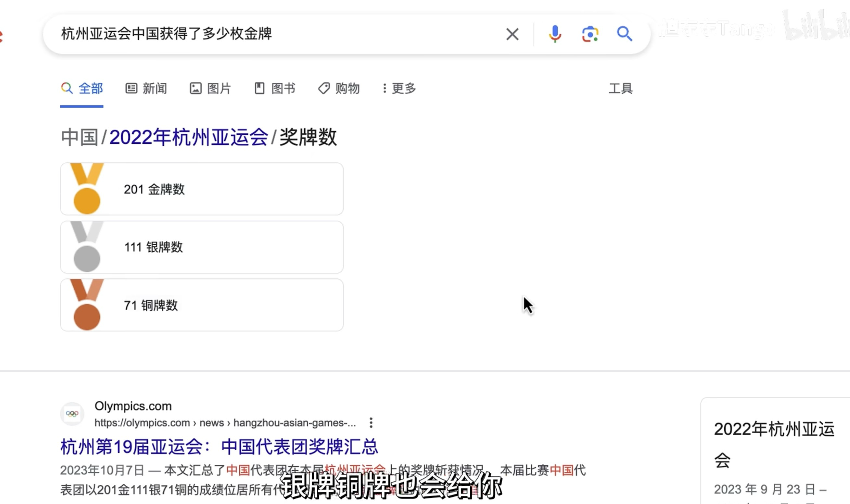
Task: Expand the 更多 menu
Action: click(x=399, y=89)
